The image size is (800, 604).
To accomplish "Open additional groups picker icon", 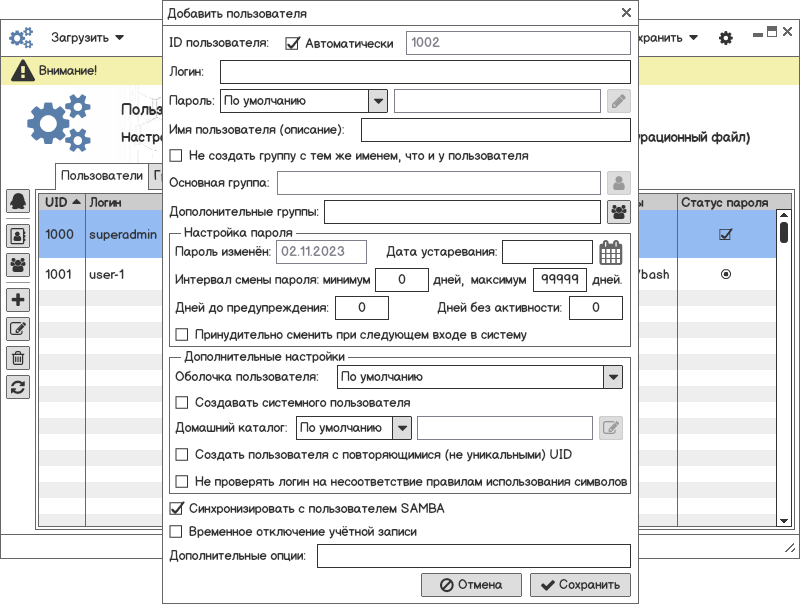I will pos(618,212).
